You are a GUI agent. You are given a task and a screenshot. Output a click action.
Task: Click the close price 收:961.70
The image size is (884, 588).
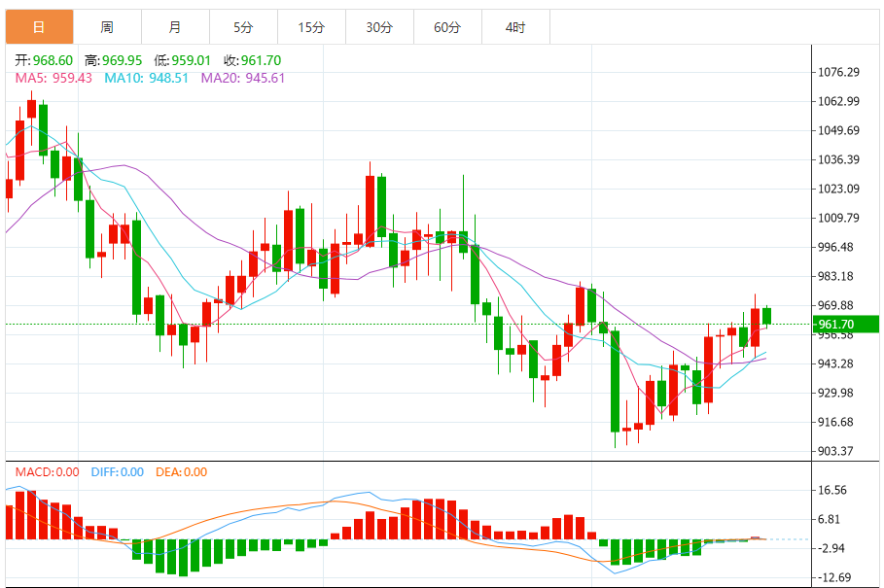(x=252, y=60)
